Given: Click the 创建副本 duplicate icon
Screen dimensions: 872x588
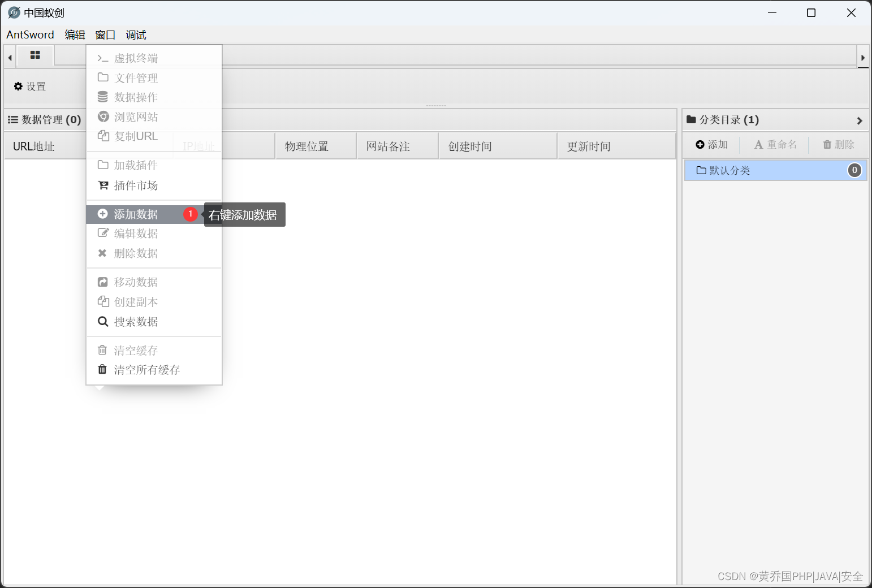Looking at the screenshot, I should pos(103,301).
